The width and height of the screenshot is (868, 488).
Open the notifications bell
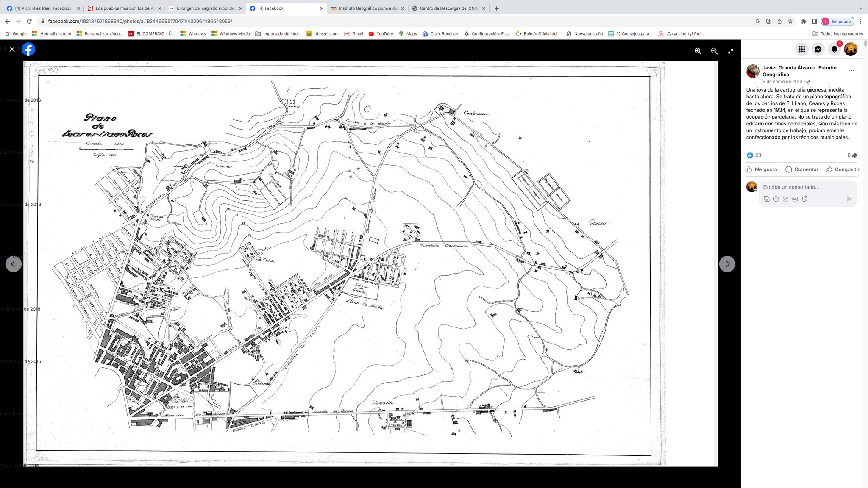834,49
